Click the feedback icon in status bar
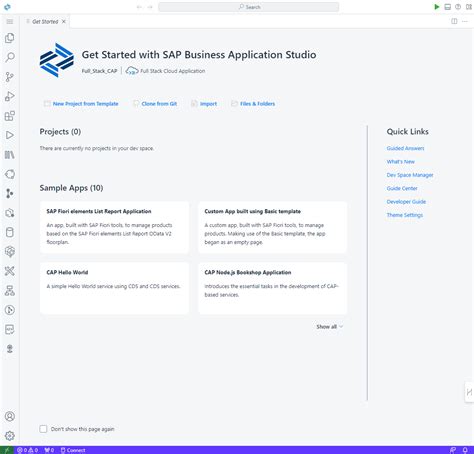This screenshot has height=454, width=474. (x=453, y=450)
